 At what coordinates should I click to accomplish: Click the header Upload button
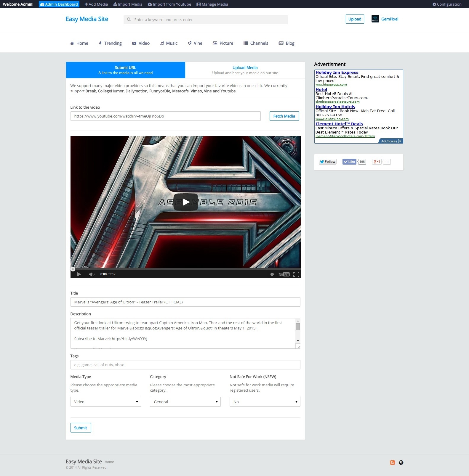point(355,19)
